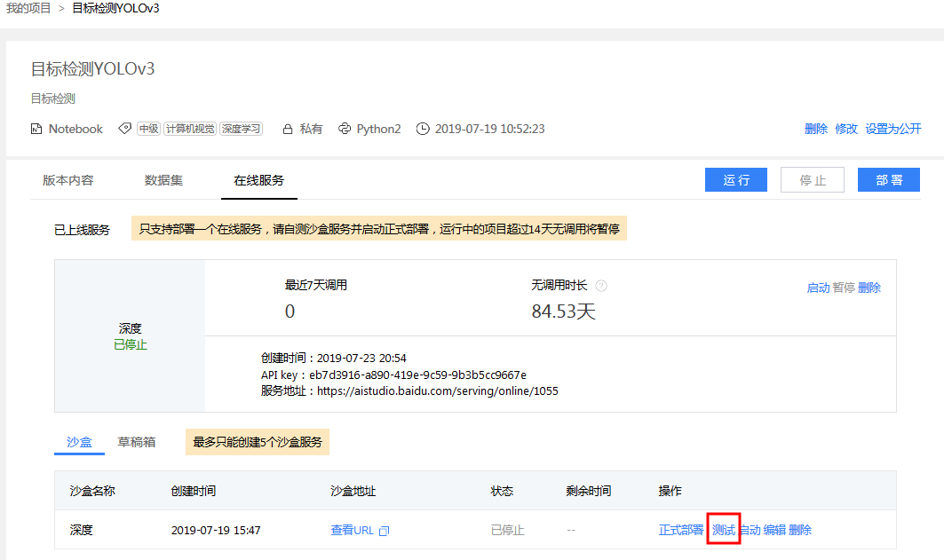
Task: Click the 创建时间 2019-07-23 20:54 text
Action: [334, 358]
